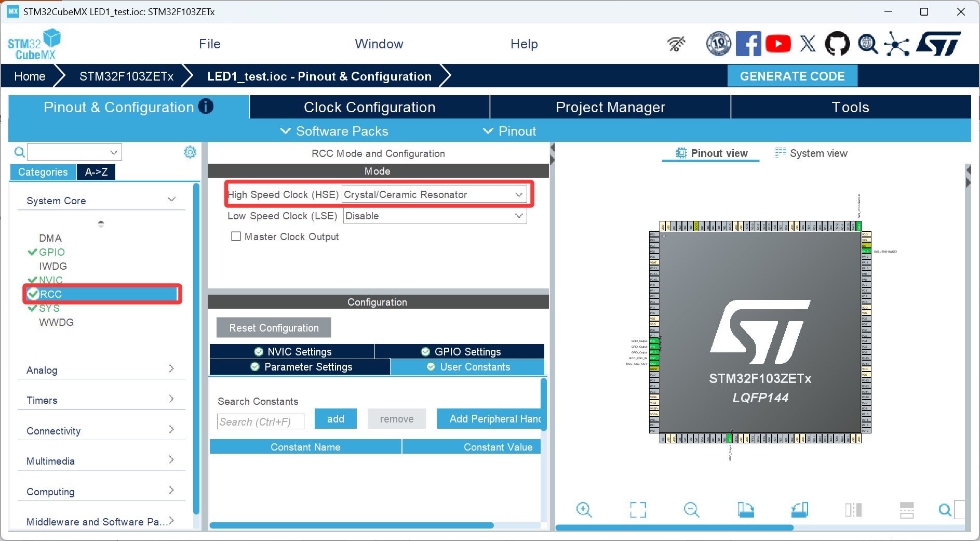Click the rotate-counterclockwise chip icon
The height and width of the screenshot is (541, 980).
(800, 510)
